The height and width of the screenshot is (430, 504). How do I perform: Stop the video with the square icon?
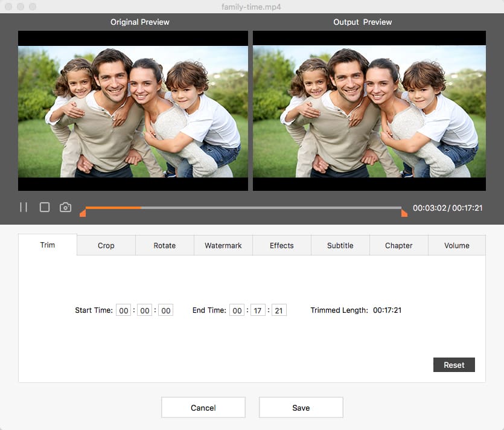coord(45,207)
